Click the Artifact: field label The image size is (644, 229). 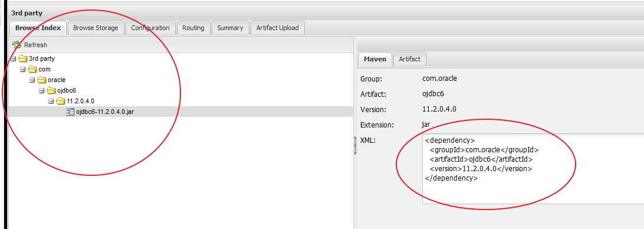[373, 94]
